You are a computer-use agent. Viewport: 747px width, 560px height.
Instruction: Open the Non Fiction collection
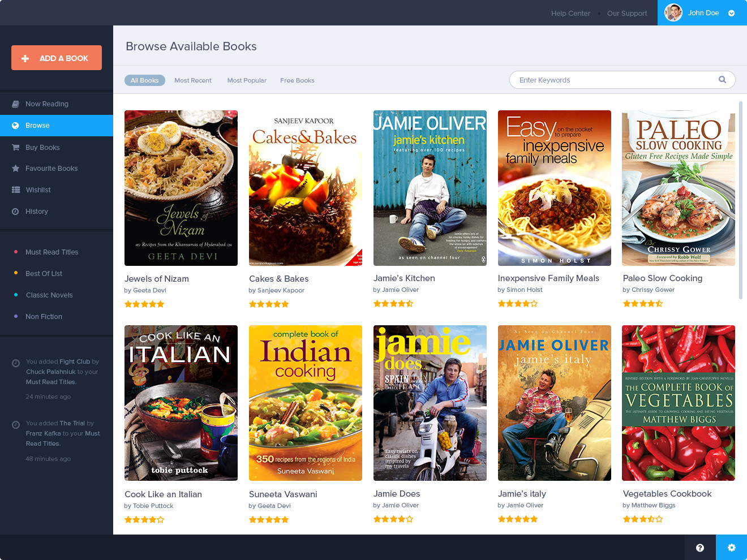tap(44, 317)
